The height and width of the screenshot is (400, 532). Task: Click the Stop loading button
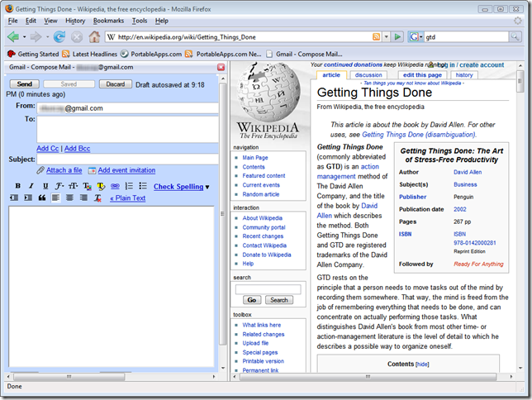coord(77,36)
